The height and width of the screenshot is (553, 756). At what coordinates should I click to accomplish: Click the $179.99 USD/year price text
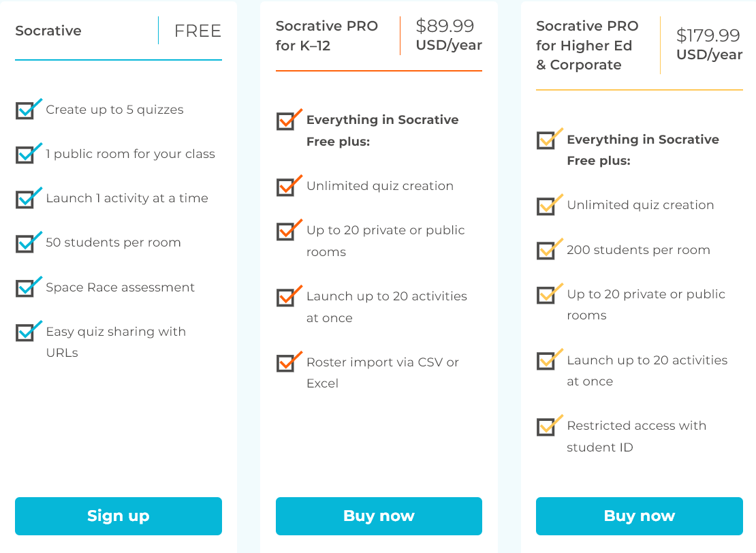click(709, 44)
